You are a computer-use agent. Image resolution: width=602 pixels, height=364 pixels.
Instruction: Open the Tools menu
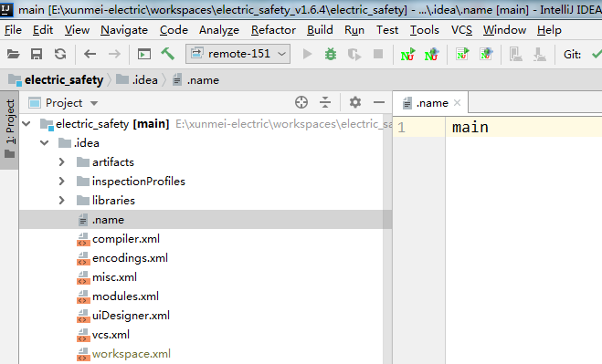point(424,30)
